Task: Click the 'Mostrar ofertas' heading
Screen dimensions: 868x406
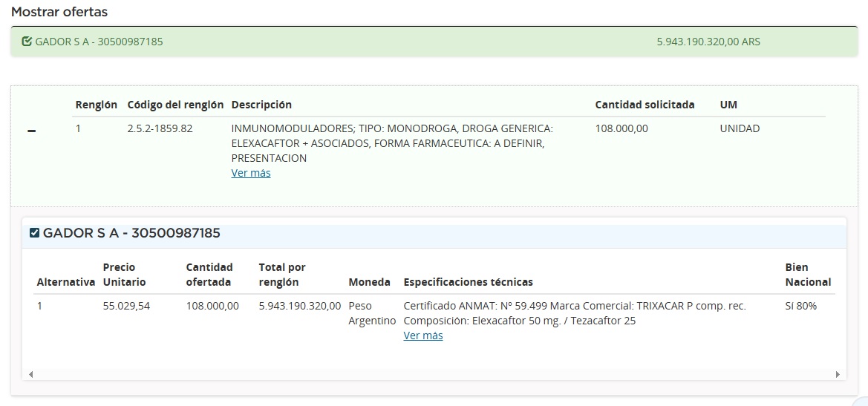Action: tap(59, 12)
